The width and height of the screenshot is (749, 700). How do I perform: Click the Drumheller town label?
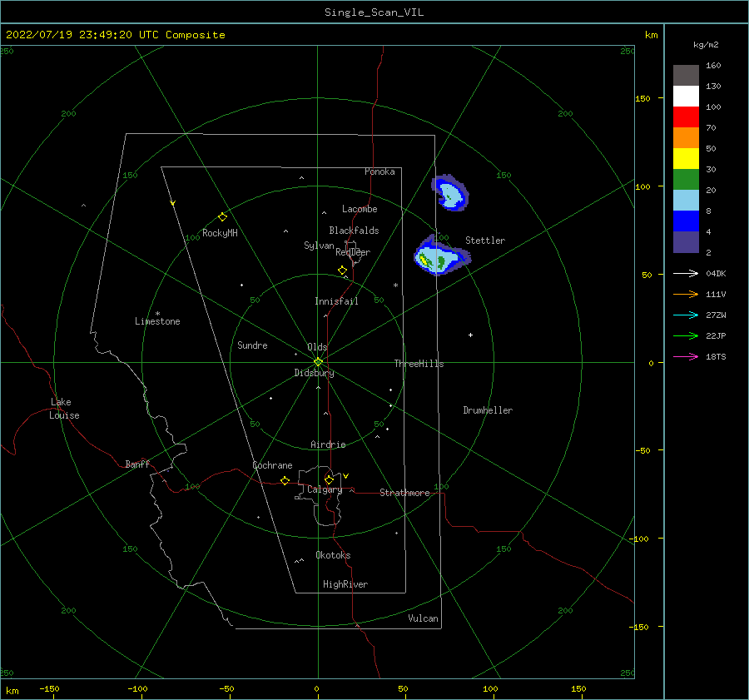[x=488, y=410]
